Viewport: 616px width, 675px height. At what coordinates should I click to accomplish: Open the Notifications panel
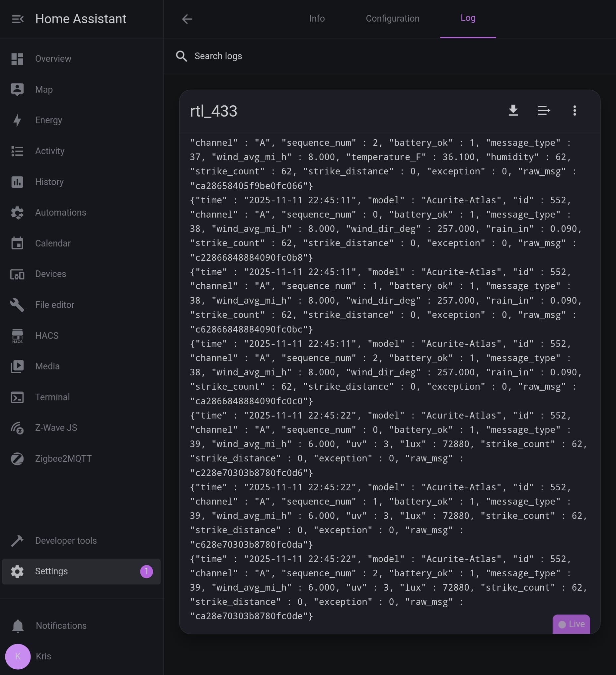61,626
